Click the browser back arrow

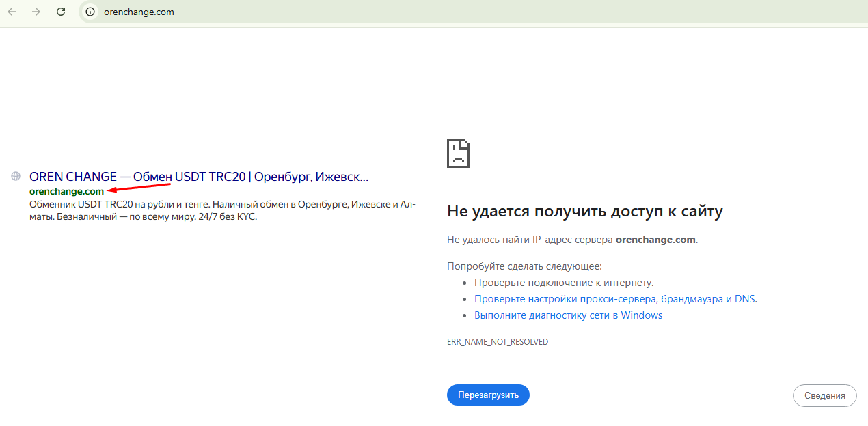pos(12,12)
